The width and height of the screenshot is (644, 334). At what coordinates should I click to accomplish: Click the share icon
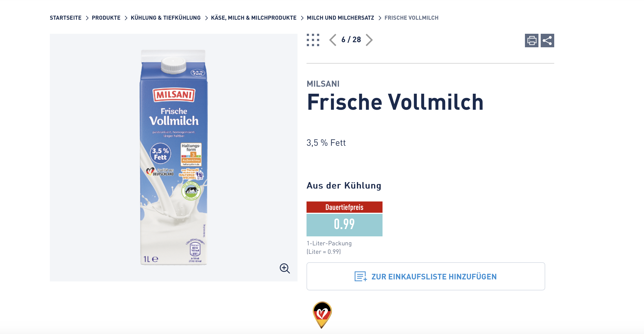point(547,41)
